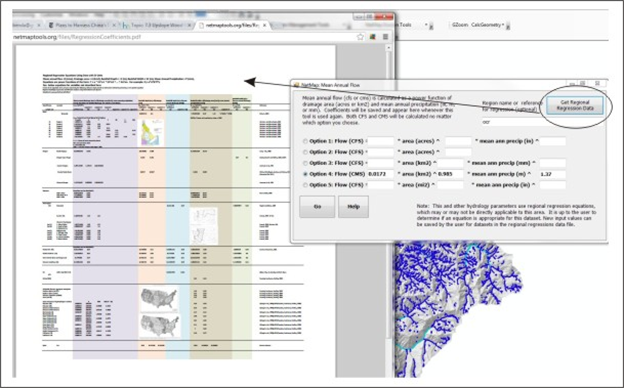The width and height of the screenshot is (624, 388).
Task: Click the PDF viewer scroll-up arrow
Action: pyautogui.click(x=389, y=48)
